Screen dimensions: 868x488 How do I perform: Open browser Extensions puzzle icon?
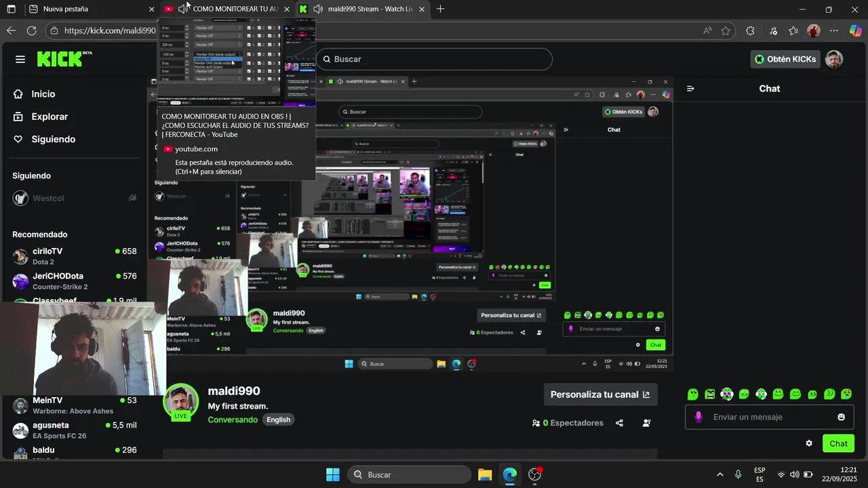pyautogui.click(x=750, y=30)
